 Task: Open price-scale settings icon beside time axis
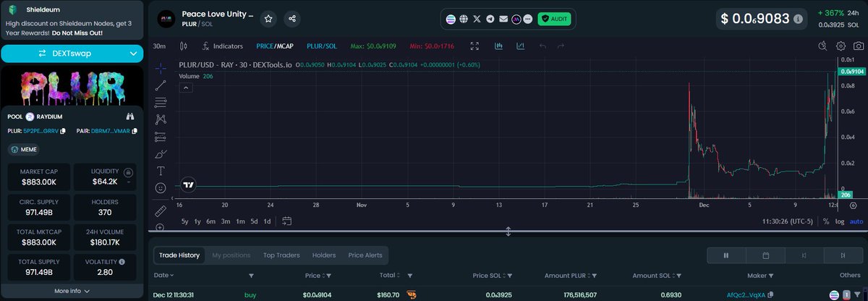click(x=852, y=205)
